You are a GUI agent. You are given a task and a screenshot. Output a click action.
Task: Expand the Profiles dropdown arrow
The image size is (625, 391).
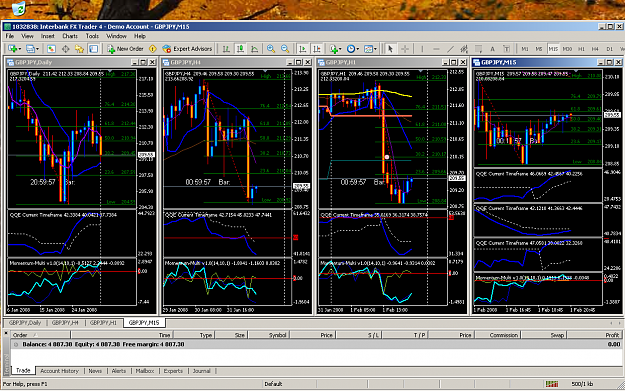tap(37, 49)
